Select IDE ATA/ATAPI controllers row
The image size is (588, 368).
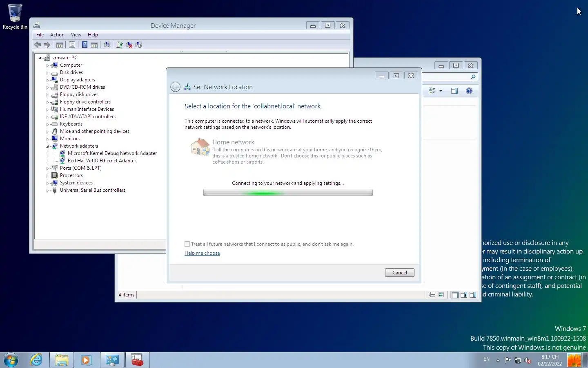tap(88, 117)
